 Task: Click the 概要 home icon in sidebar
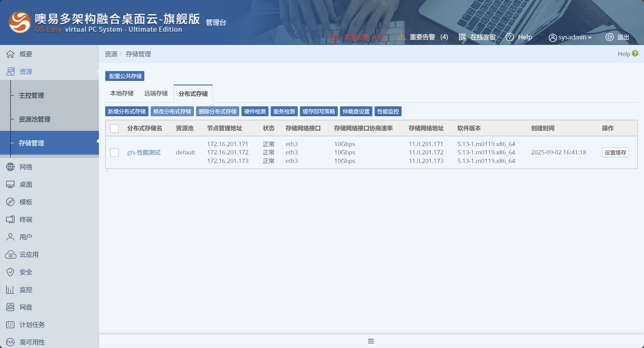coord(10,54)
